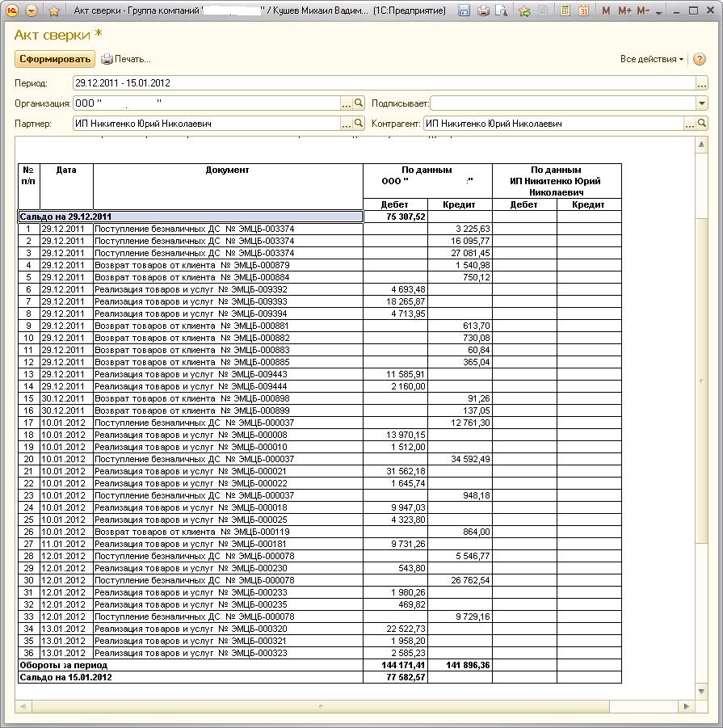Open the calendar icon showing 31

tap(583, 11)
